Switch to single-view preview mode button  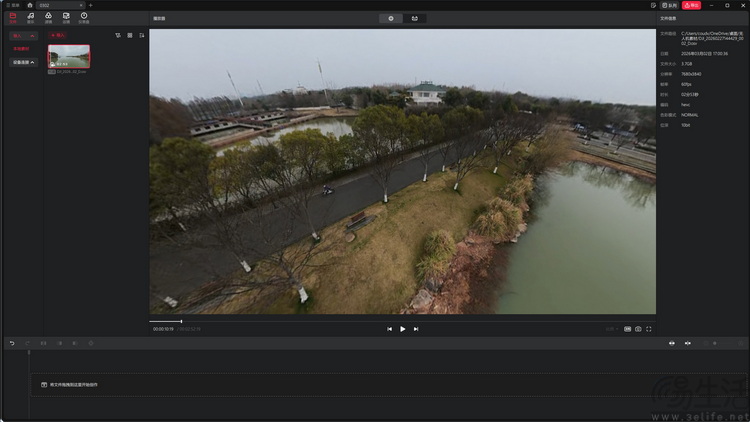pyautogui.click(x=391, y=18)
